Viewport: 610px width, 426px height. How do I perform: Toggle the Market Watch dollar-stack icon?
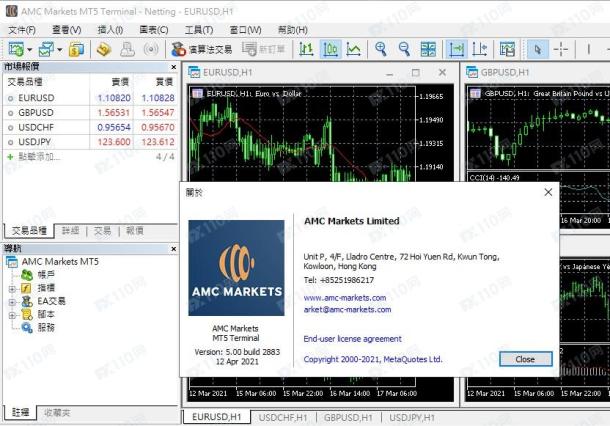coord(77,49)
